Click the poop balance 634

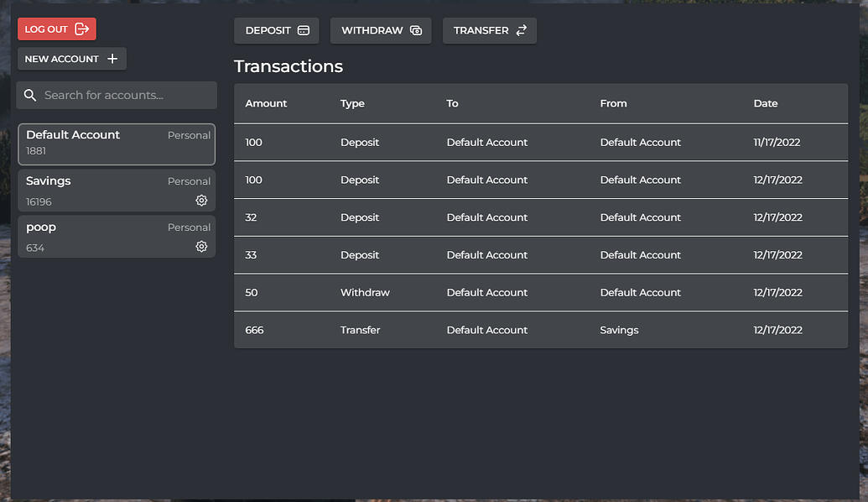pyautogui.click(x=35, y=248)
